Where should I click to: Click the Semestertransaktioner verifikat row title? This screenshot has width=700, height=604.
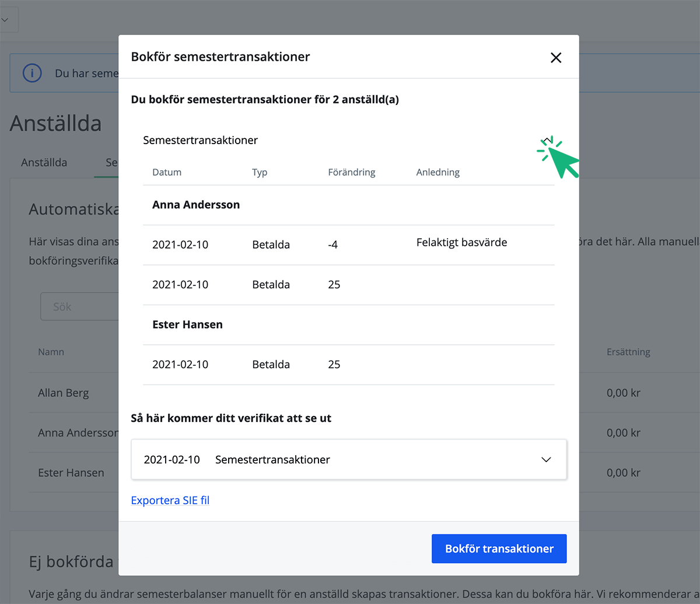[272, 460]
